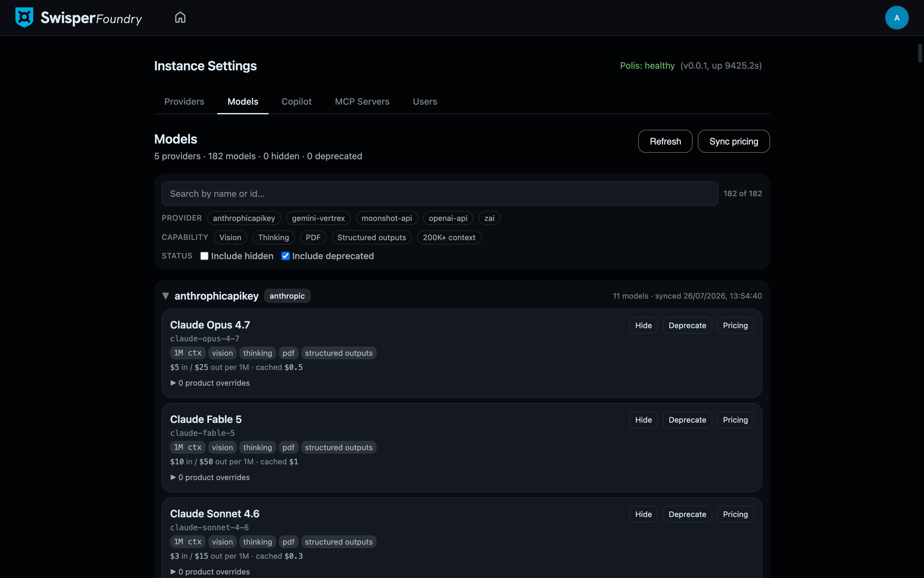Click the claude-fable-5 model id
This screenshot has width=924, height=578.
[x=202, y=433]
